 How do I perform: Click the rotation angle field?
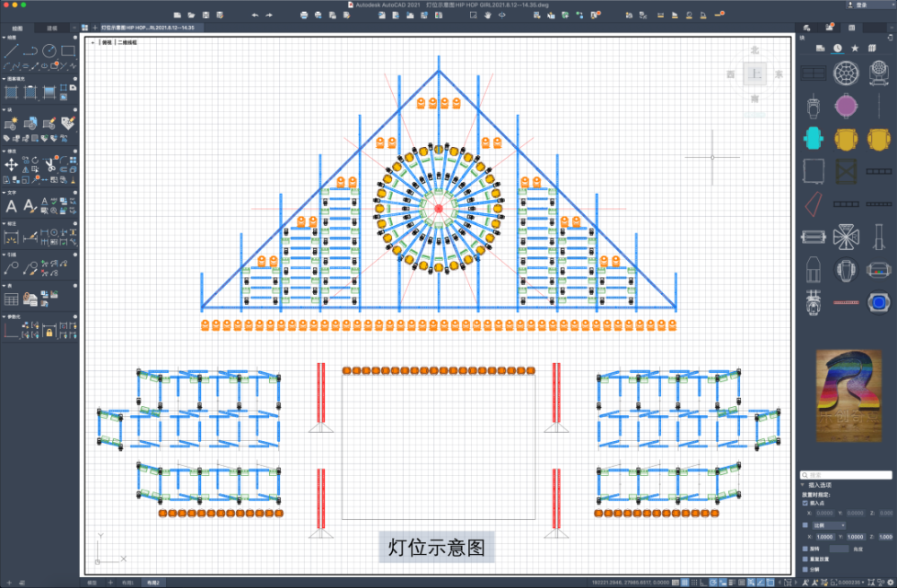click(839, 549)
